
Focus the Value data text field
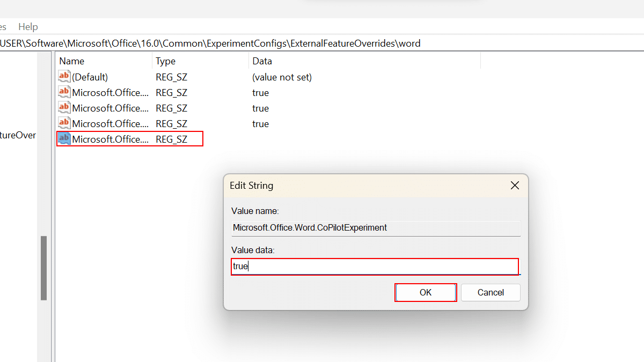[375, 266]
